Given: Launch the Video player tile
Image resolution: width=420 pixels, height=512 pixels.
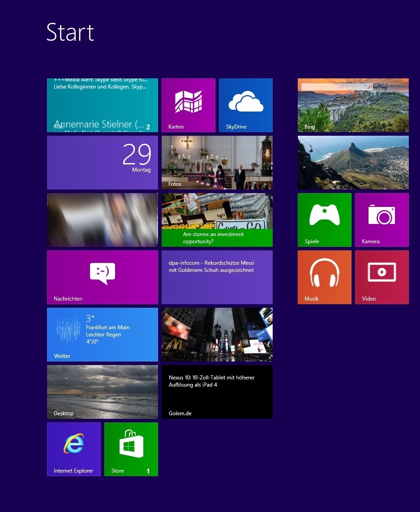Looking at the screenshot, I should [382, 277].
